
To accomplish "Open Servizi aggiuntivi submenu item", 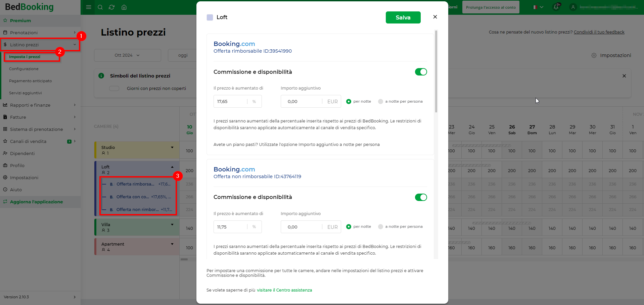I will click(26, 93).
